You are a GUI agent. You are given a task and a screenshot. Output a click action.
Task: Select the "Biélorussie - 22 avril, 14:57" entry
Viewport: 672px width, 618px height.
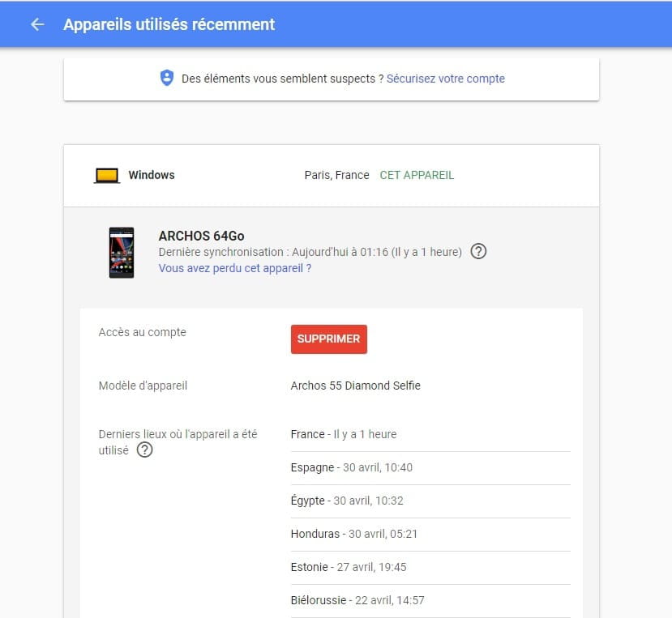(430, 600)
